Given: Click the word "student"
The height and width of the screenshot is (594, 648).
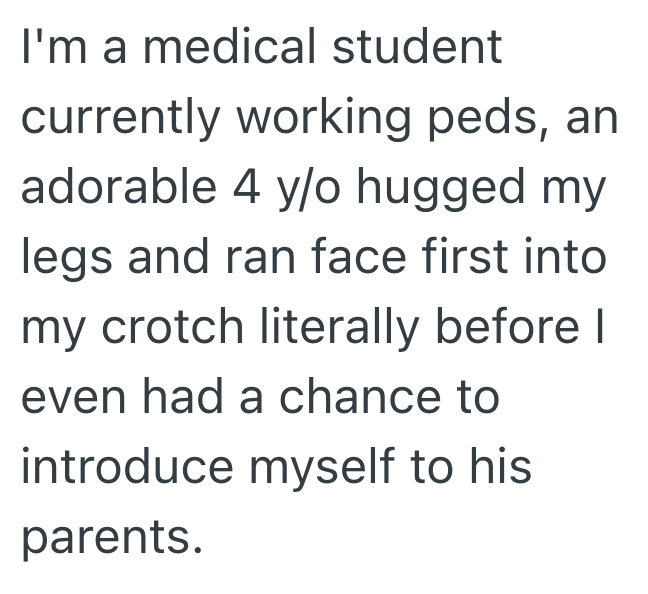Looking at the screenshot, I should click(415, 48).
